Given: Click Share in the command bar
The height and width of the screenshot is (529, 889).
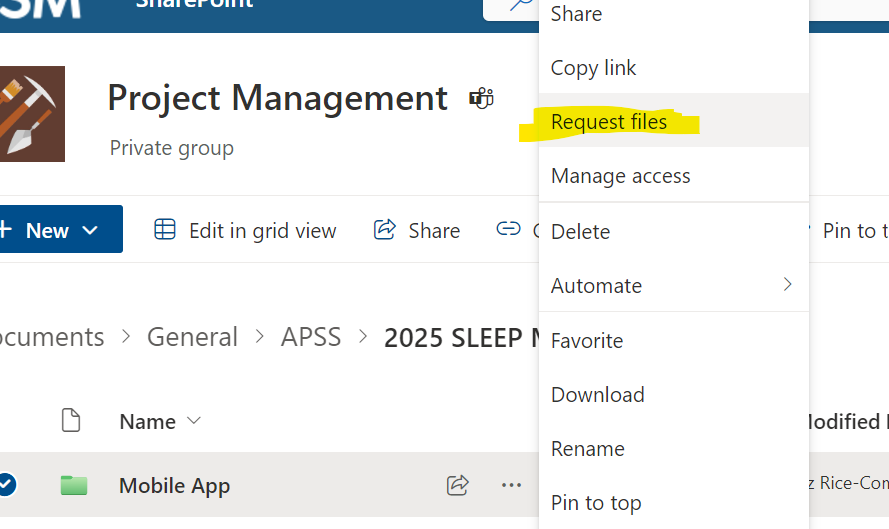Looking at the screenshot, I should point(417,230).
